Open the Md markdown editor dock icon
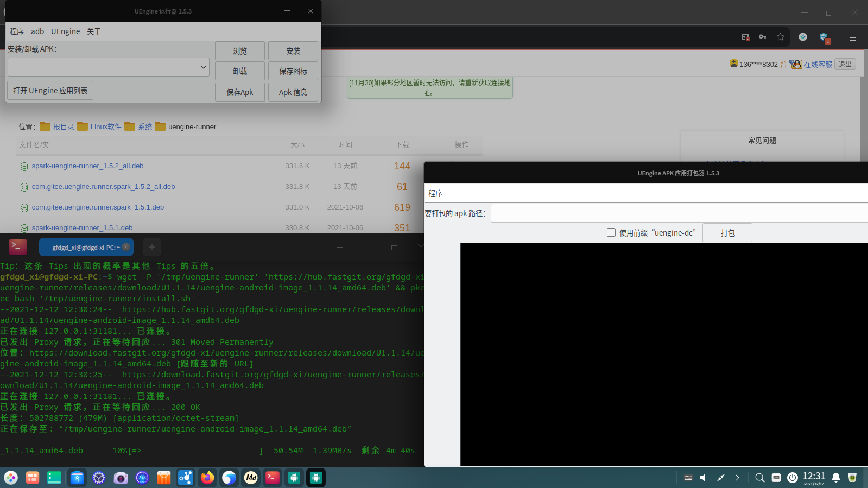This screenshot has width=868, height=488. click(251, 478)
